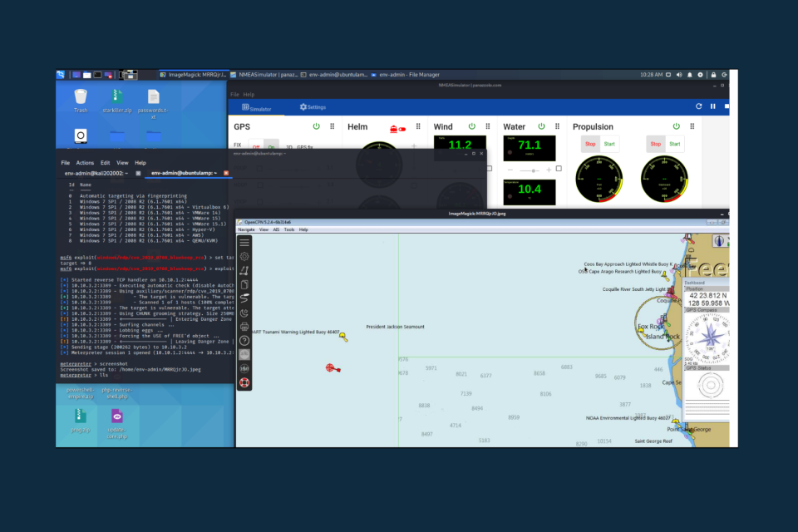Open the Actions menu in the terminal window
798x532 pixels.
coord(85,163)
